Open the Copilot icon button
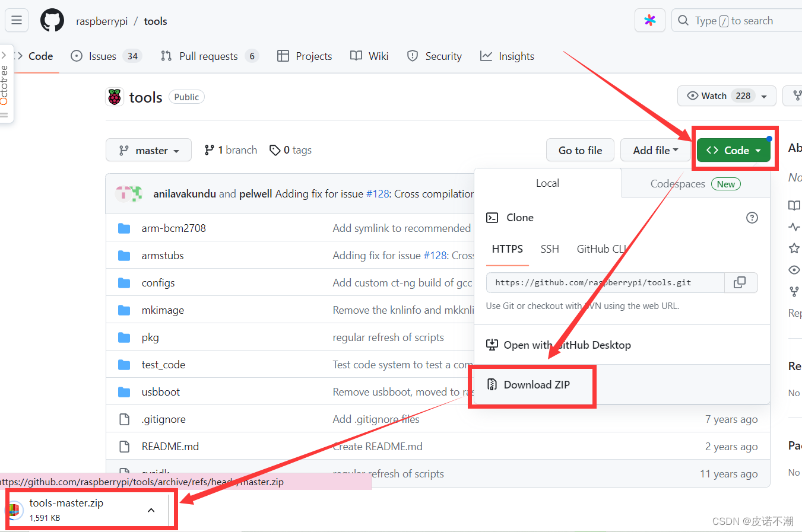 pyautogui.click(x=650, y=20)
